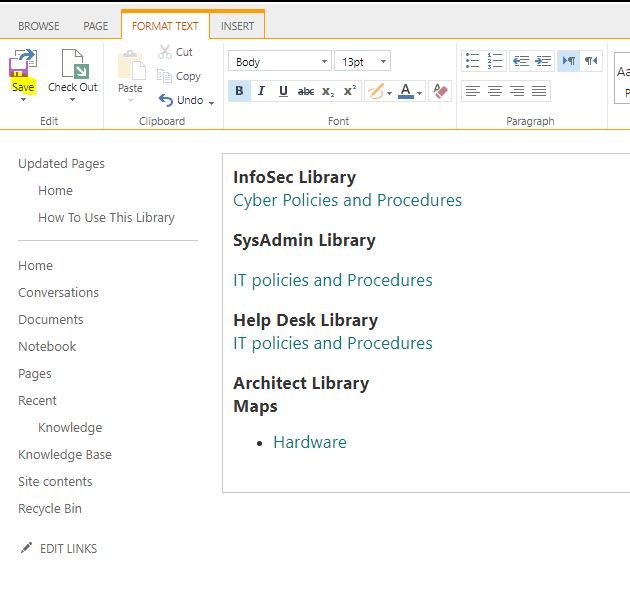Align text right
630x609 pixels.
517,91
